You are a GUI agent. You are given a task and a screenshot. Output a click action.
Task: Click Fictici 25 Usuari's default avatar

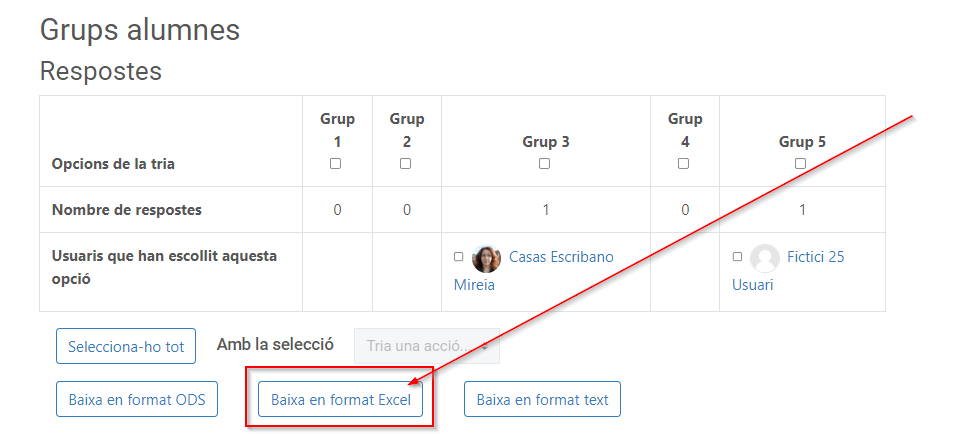point(765,259)
